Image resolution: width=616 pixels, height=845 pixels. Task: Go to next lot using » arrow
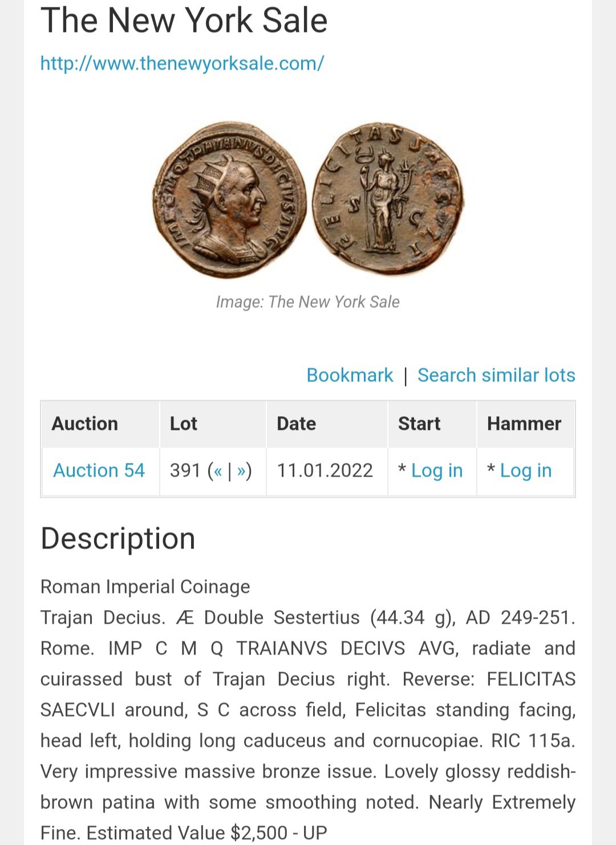[241, 472]
